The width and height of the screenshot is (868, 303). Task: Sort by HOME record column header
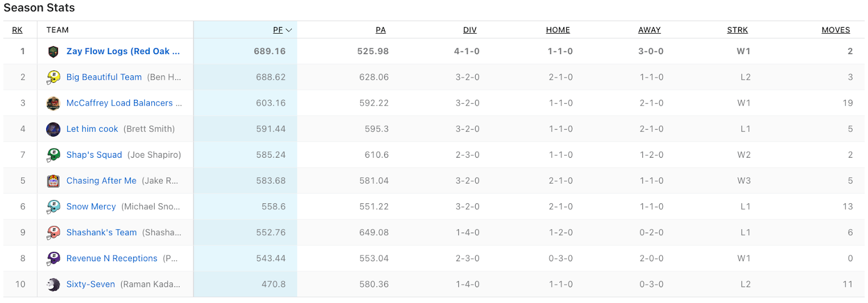(x=558, y=30)
